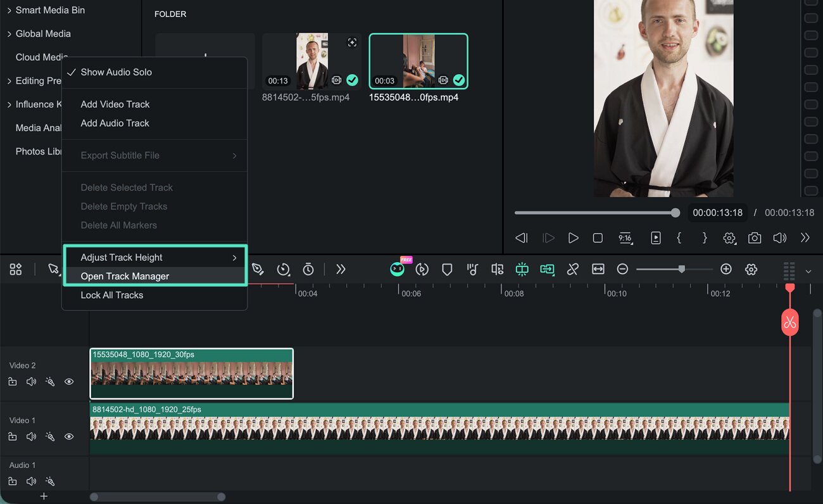The height and width of the screenshot is (504, 823).
Task: Open the 9:16 aspect ratio dropdown
Action: tap(625, 238)
